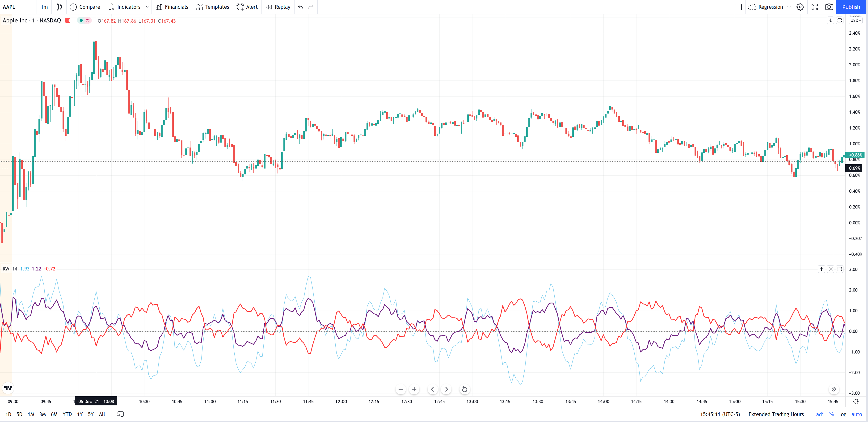Click the TradingView logo
The height and width of the screenshot is (422, 868).
tap(8, 388)
